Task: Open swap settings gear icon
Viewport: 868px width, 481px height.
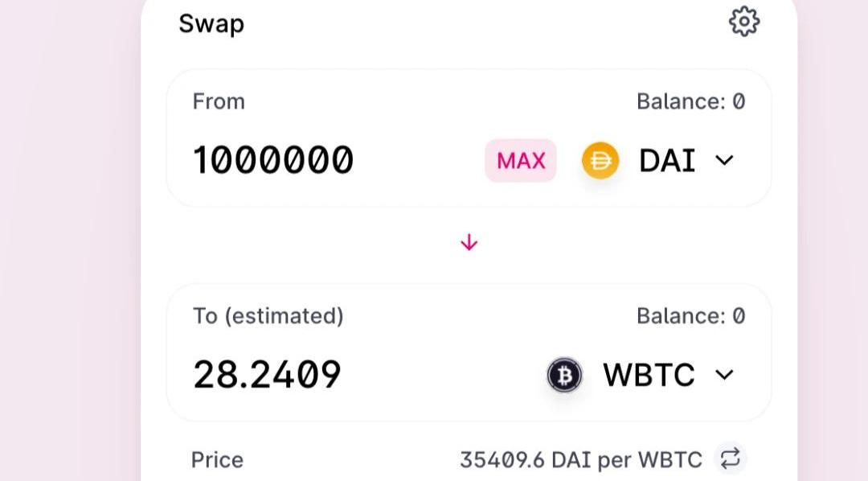Action: (x=744, y=22)
